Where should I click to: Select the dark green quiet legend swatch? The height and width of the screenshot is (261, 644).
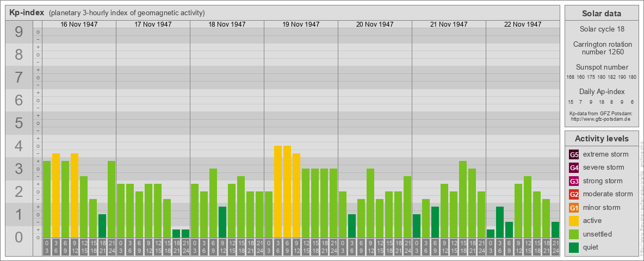point(574,247)
